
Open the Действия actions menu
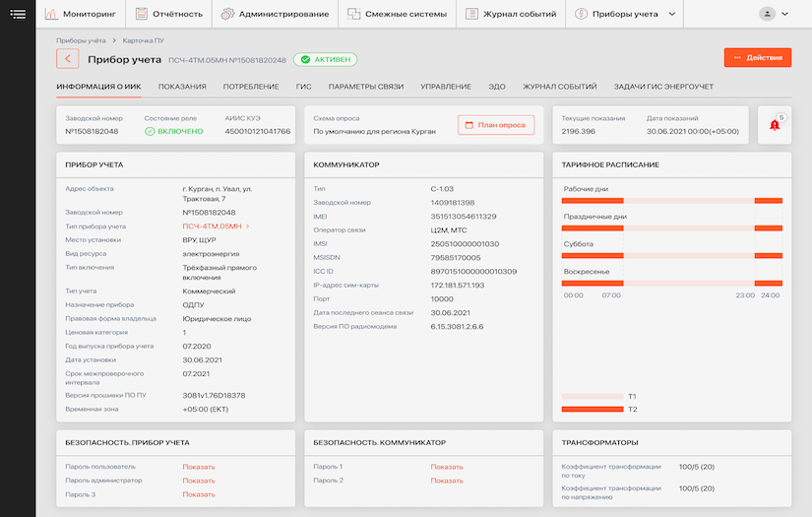[x=757, y=57]
